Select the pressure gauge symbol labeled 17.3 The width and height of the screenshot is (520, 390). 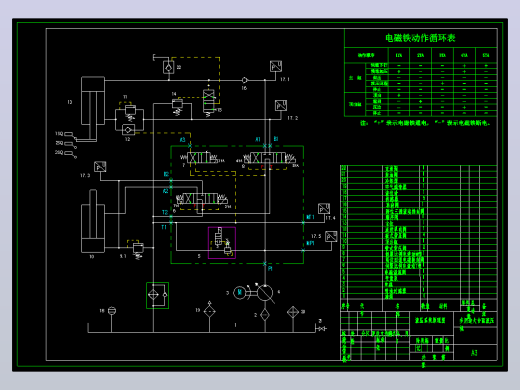100,167
